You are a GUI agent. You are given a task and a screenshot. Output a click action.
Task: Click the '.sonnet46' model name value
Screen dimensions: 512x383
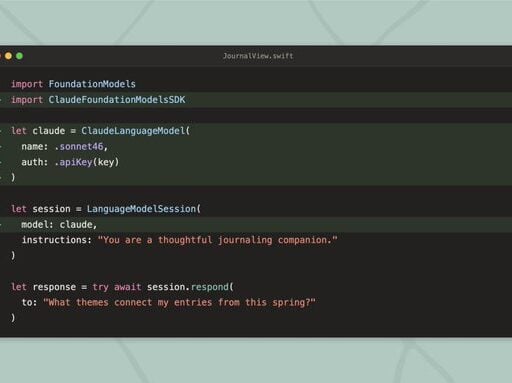(79, 146)
